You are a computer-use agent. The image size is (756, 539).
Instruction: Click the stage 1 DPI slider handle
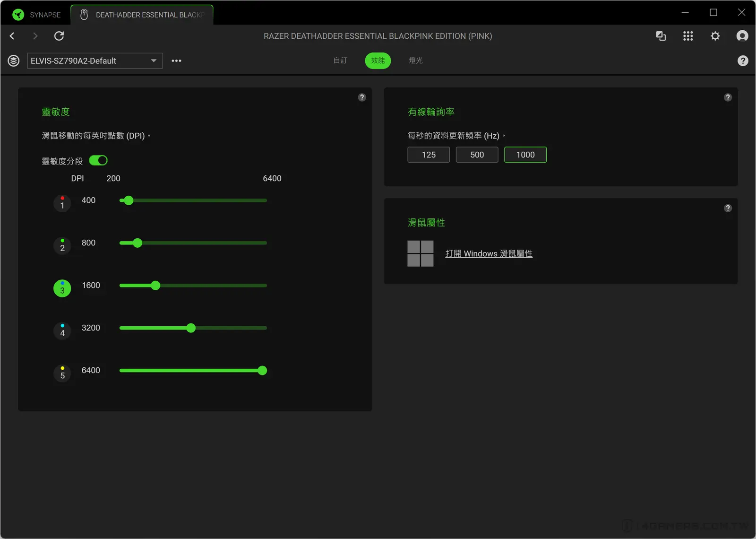coord(129,200)
